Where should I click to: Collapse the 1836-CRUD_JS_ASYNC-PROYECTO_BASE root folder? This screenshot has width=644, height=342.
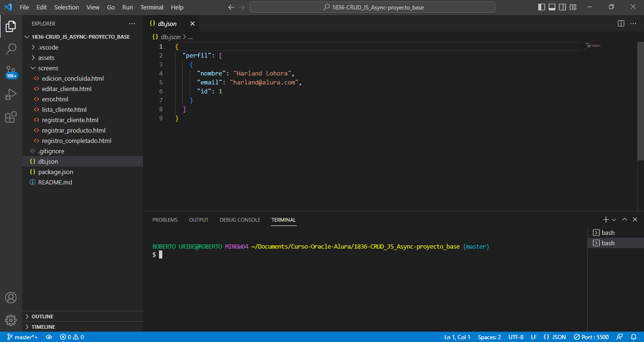click(83, 37)
